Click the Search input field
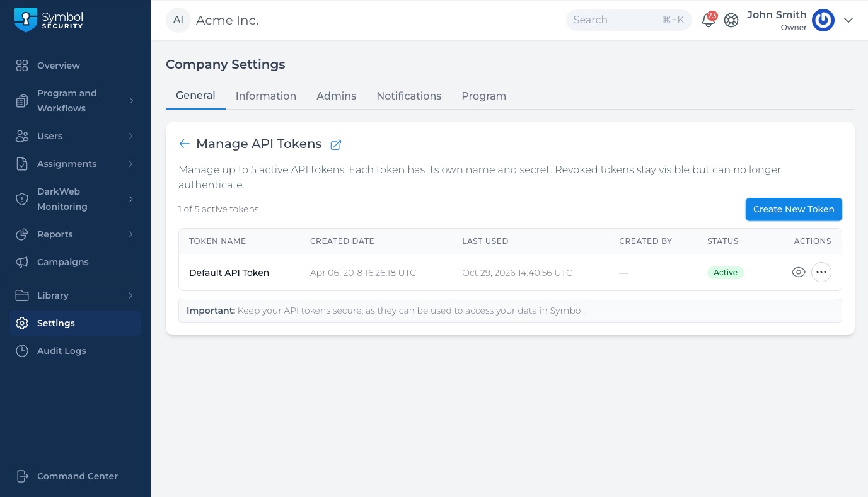 629,20
